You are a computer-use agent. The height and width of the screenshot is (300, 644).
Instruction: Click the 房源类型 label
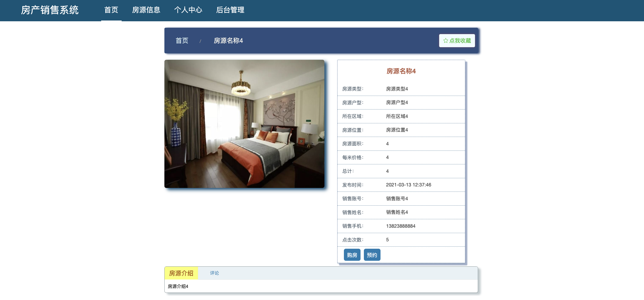click(x=353, y=89)
